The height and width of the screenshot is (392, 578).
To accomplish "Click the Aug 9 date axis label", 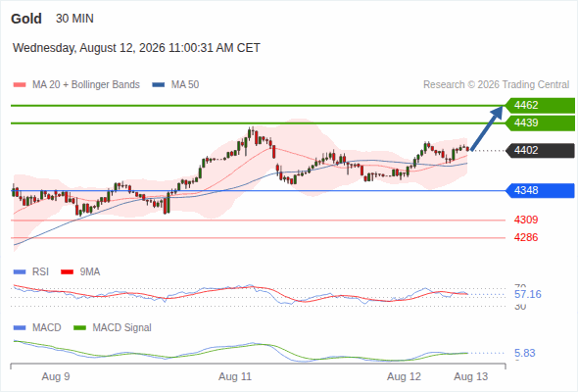I will [56, 377].
